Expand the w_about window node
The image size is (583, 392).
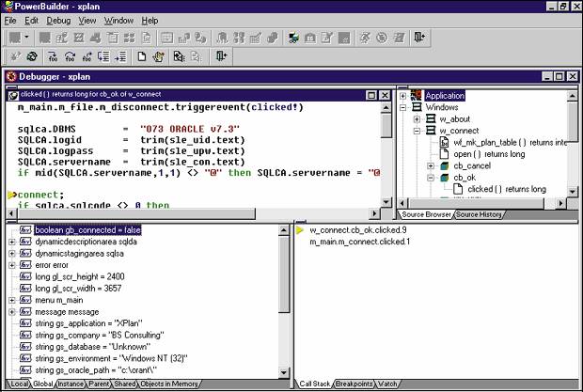pyautogui.click(x=417, y=119)
